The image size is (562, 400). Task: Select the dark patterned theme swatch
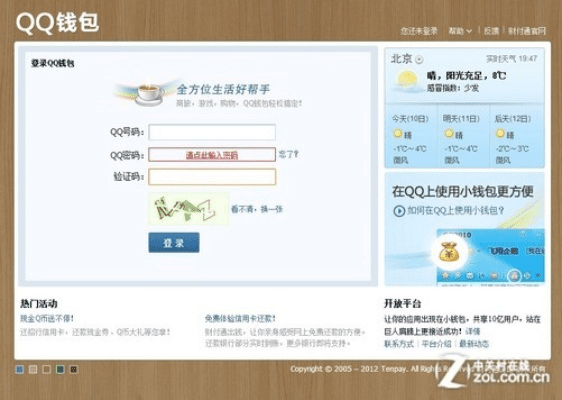[73, 369]
